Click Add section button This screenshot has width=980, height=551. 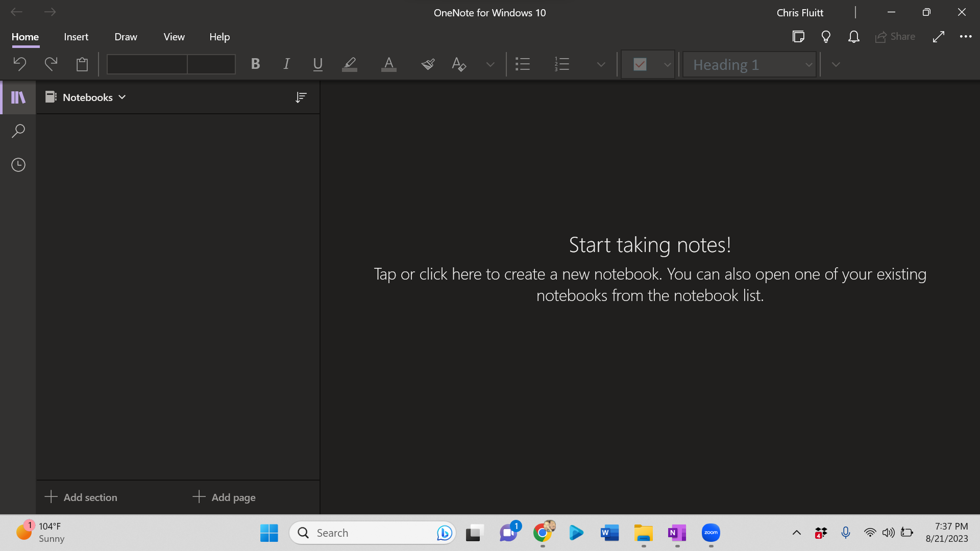(81, 497)
